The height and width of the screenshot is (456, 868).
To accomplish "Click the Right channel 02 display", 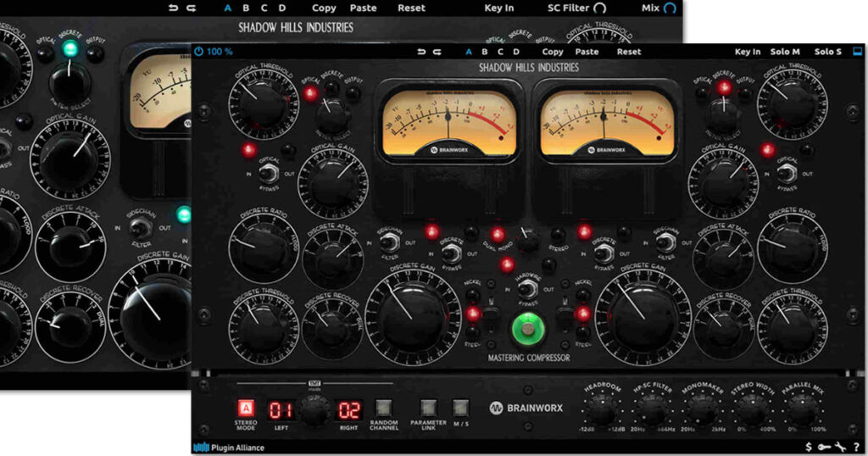I will point(348,410).
